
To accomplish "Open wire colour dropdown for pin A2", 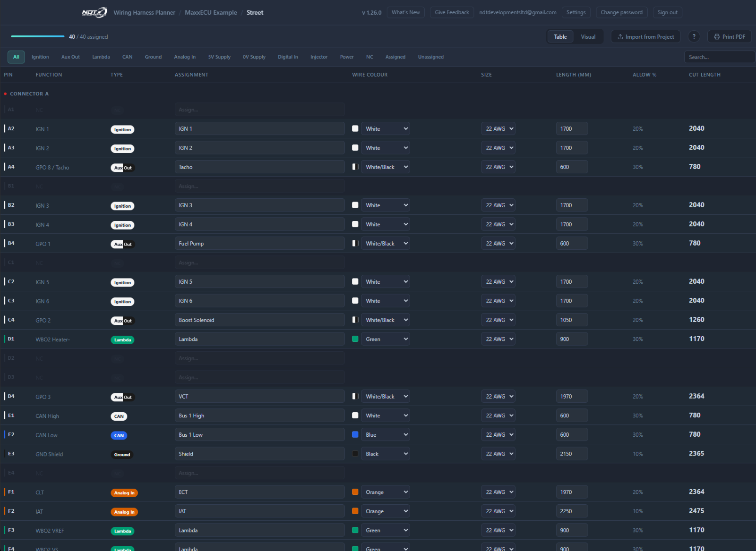I will point(386,128).
